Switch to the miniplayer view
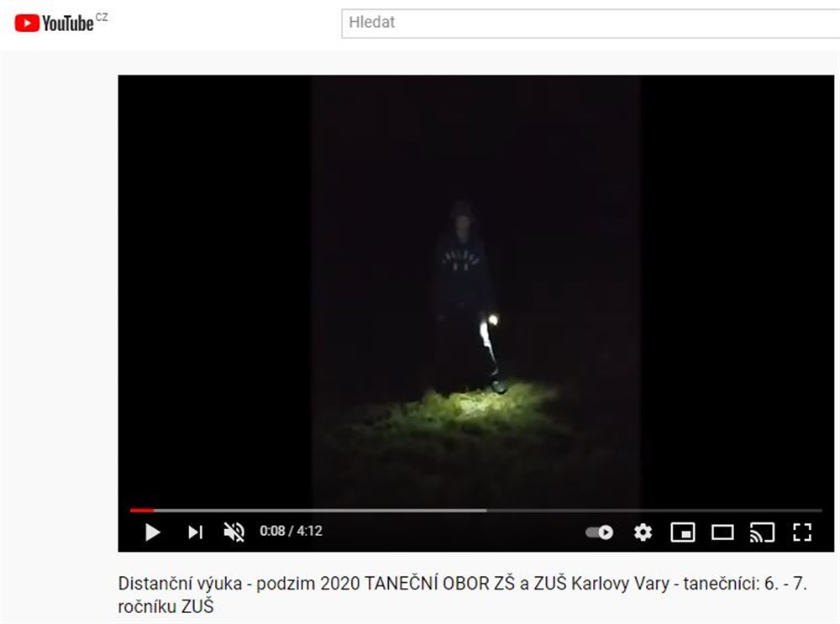This screenshot has height=624, width=840. click(682, 532)
